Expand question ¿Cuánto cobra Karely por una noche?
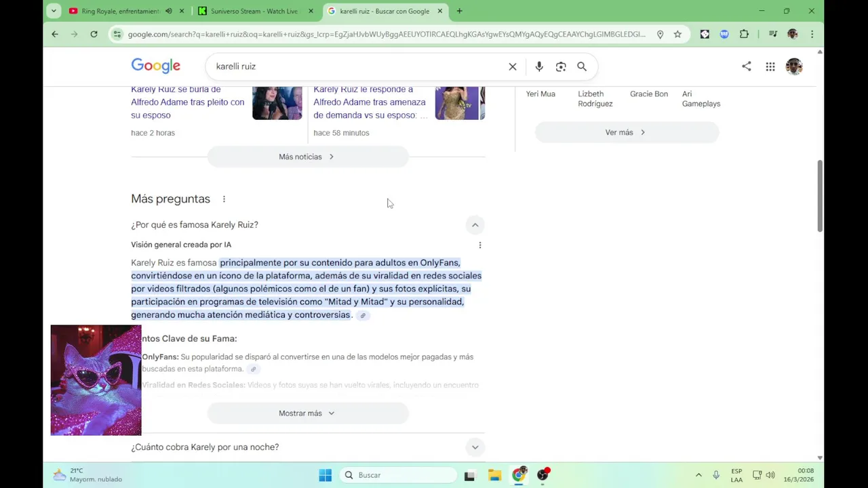Viewport: 868px width, 488px height. [x=475, y=447]
